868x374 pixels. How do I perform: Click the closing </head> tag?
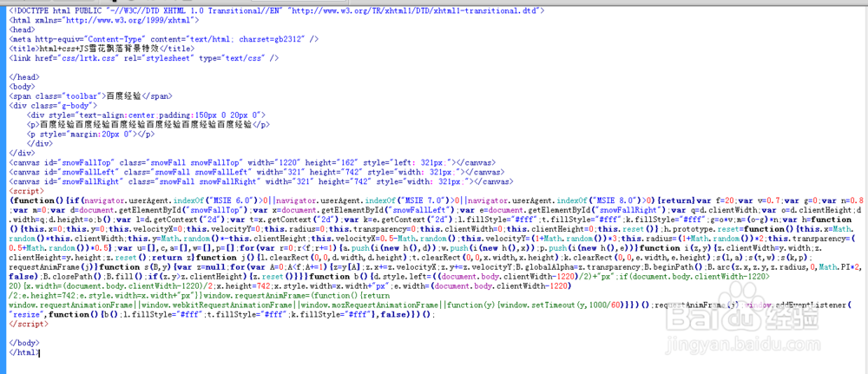(x=24, y=76)
